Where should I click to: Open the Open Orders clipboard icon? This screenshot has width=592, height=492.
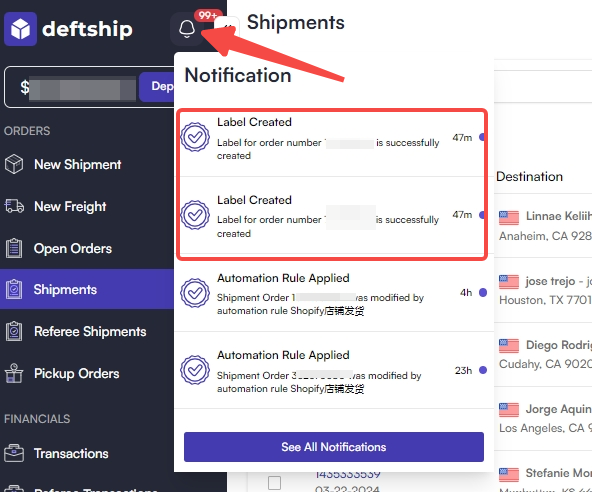click(x=14, y=248)
